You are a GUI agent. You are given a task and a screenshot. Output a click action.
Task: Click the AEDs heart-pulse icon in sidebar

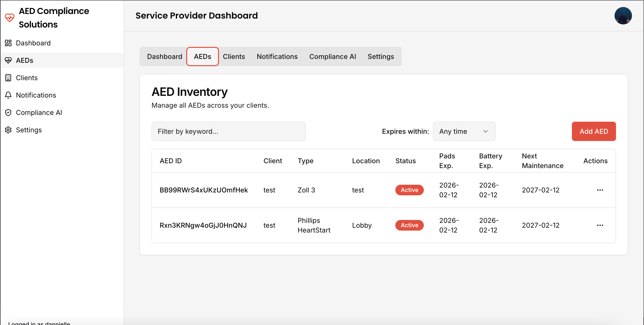[8, 60]
